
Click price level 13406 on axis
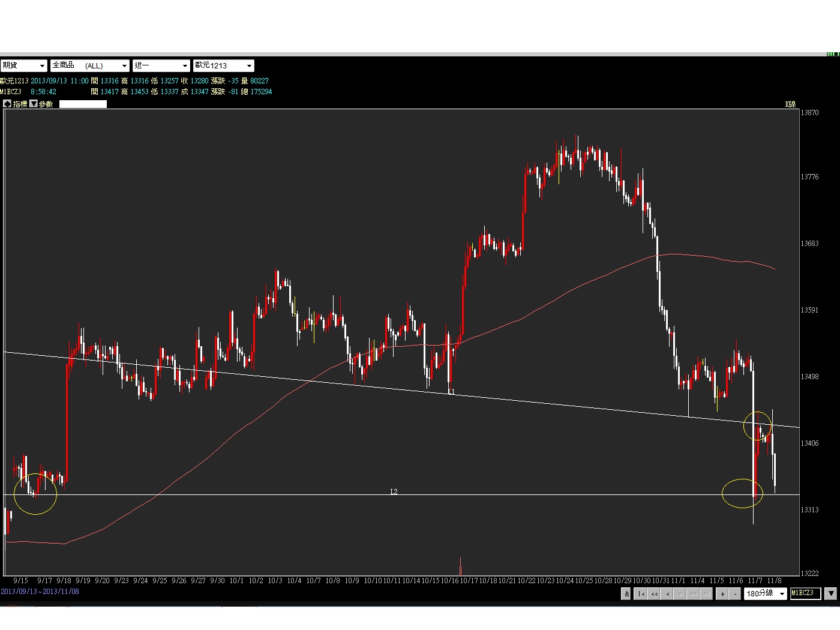[809, 443]
